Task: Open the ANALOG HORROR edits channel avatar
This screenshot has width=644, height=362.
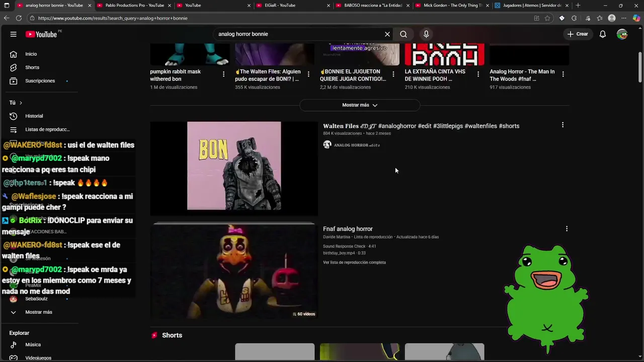Action: click(327, 145)
